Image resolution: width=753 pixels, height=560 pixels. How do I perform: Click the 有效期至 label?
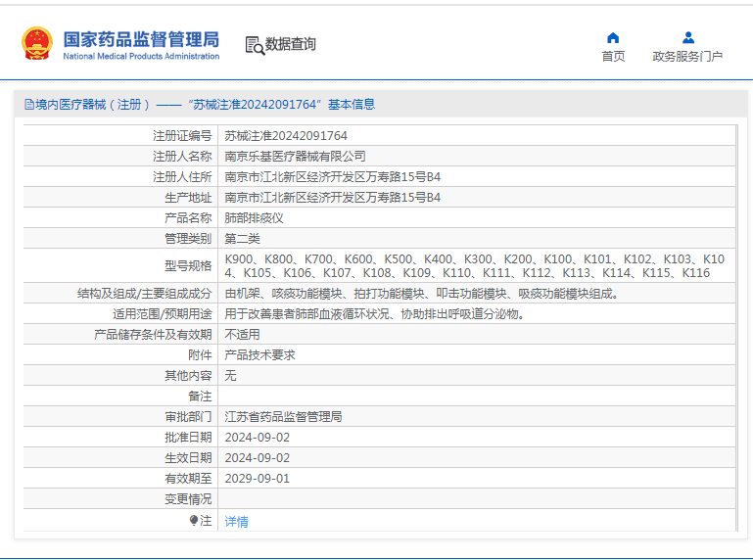click(188, 479)
